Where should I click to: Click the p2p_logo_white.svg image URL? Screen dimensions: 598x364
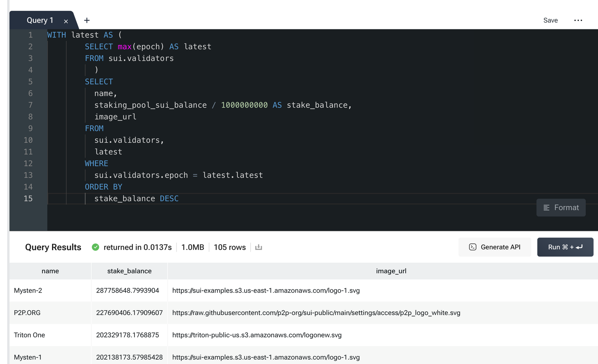coord(316,313)
